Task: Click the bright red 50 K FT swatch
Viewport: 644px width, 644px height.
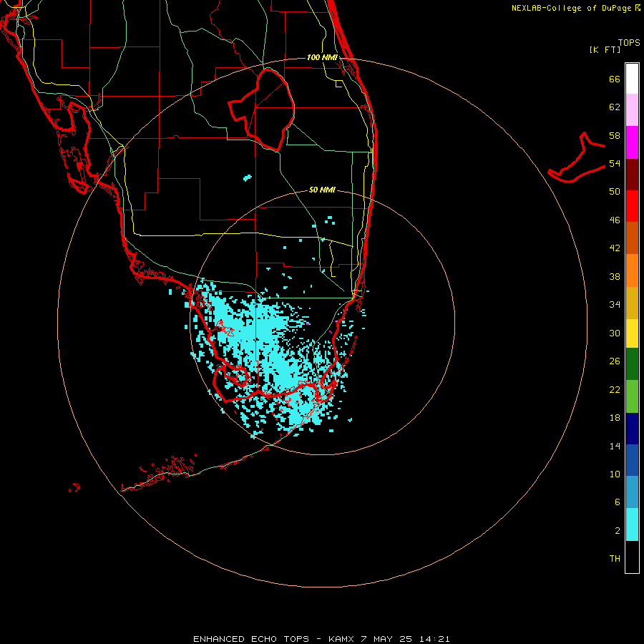Action: tap(632, 206)
